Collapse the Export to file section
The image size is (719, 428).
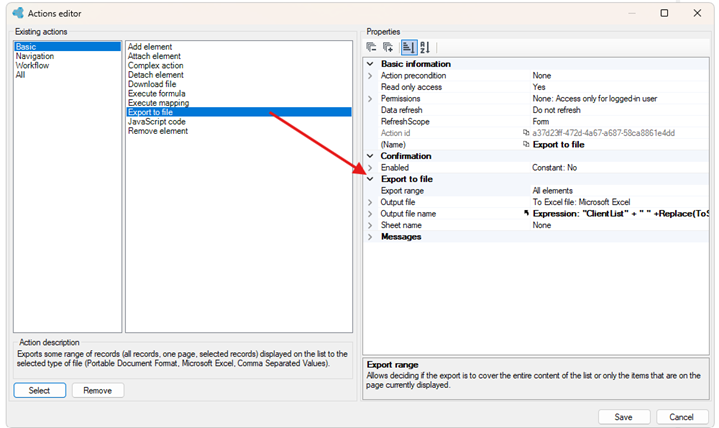tap(370, 179)
